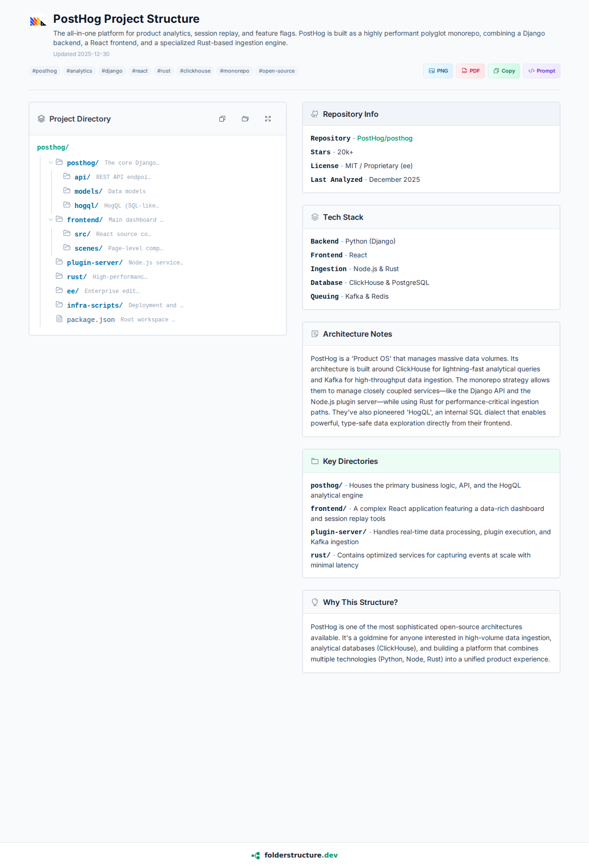Click the copy tree icon in Project Directory header
The width and height of the screenshot is (589, 868).
pyautogui.click(x=222, y=119)
